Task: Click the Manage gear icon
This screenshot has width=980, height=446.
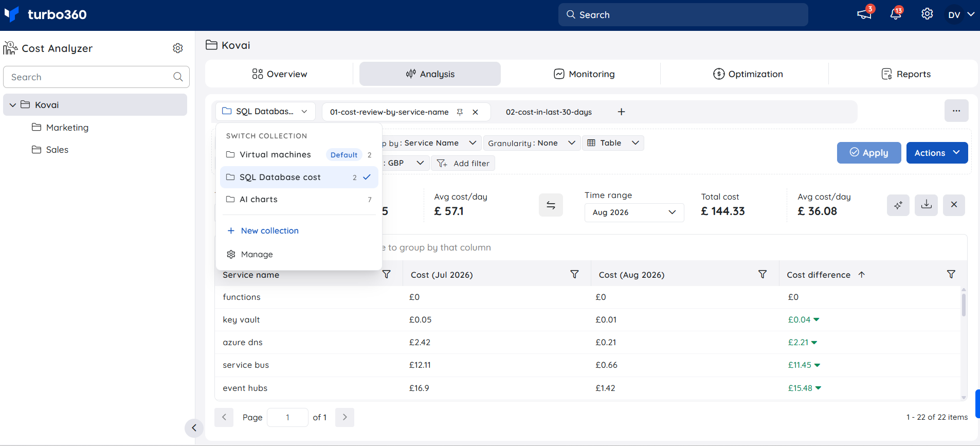Action: pos(231,254)
